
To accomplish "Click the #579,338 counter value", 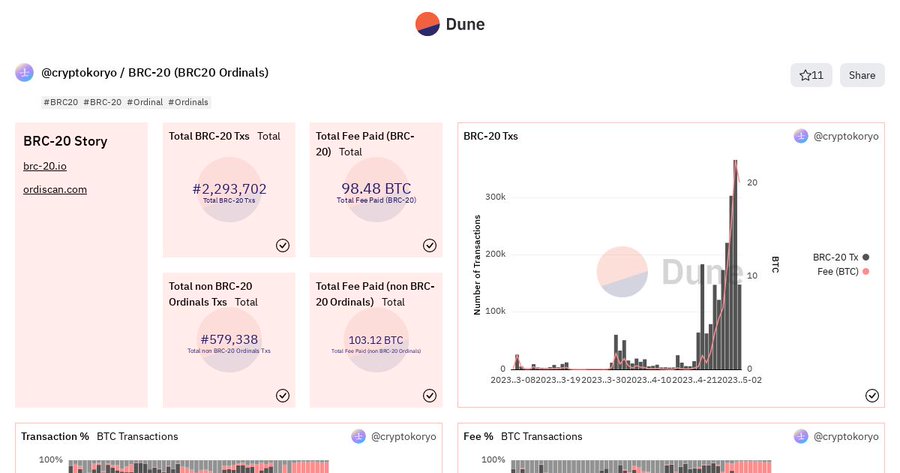I will [229, 340].
